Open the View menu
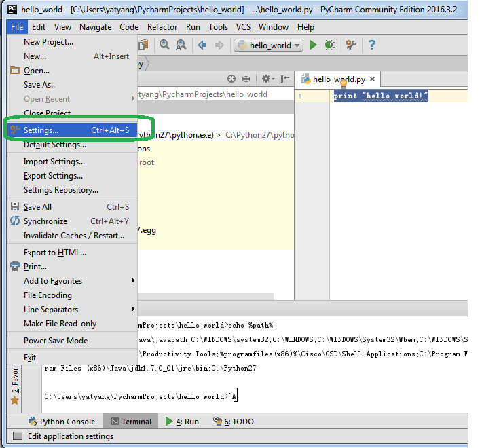This screenshot has height=448, width=482. (x=62, y=27)
